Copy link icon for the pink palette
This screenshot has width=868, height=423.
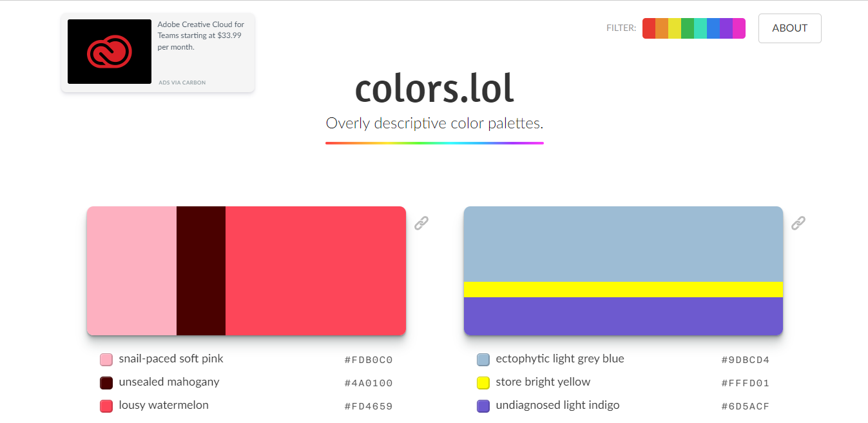pos(421,223)
